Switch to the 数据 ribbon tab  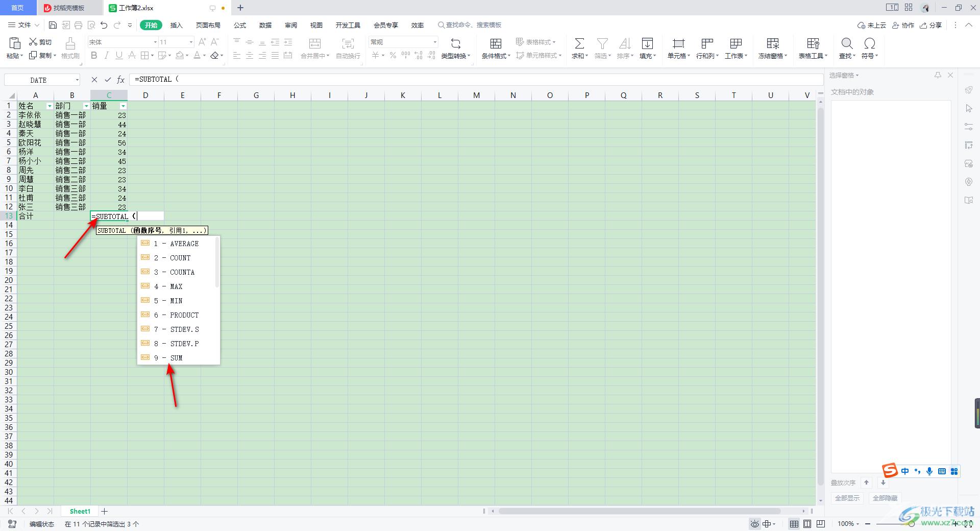point(265,25)
